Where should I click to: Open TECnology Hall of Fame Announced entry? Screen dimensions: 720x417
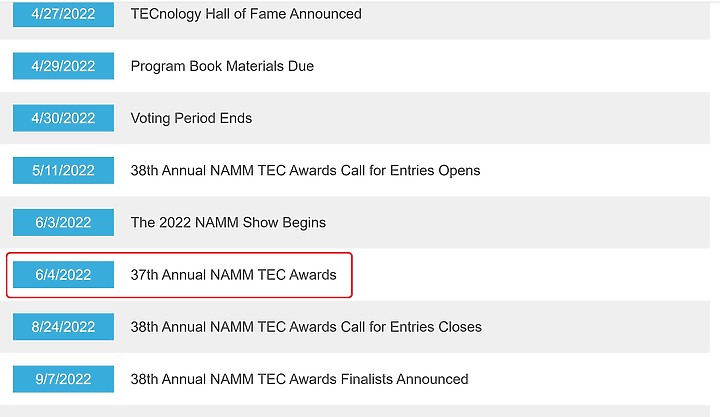pyautogui.click(x=246, y=14)
